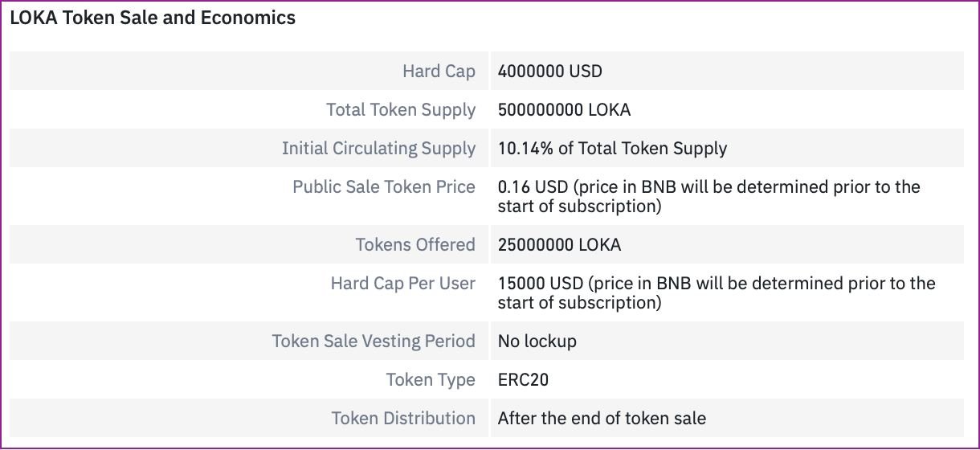Screen dimensions: 980x450
Task: Select the Hard Cap Per User label
Action: [403, 283]
